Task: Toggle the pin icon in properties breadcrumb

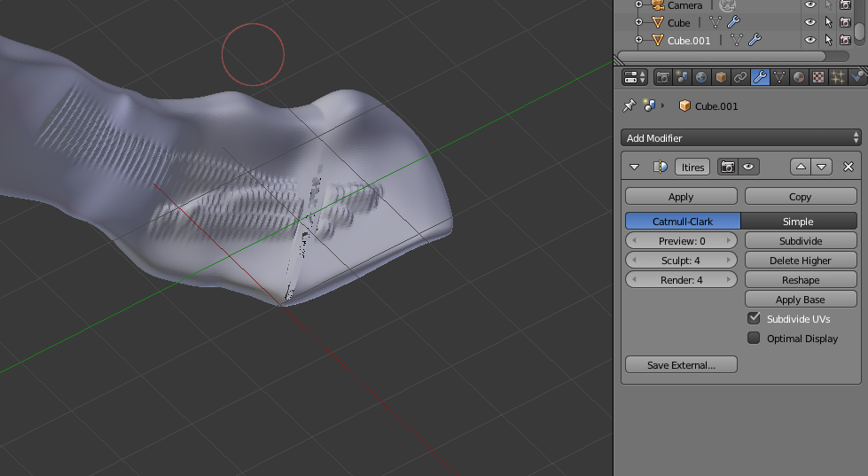Action: tap(629, 105)
